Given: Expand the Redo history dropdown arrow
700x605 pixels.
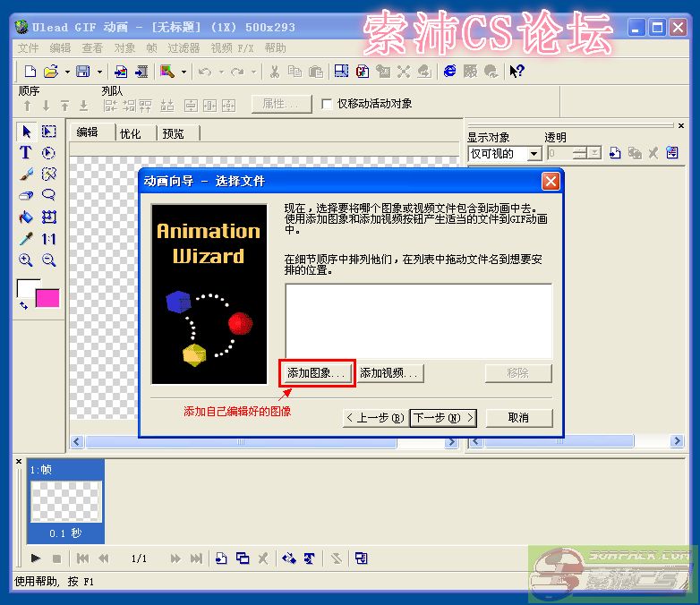Looking at the screenshot, I should [253, 72].
